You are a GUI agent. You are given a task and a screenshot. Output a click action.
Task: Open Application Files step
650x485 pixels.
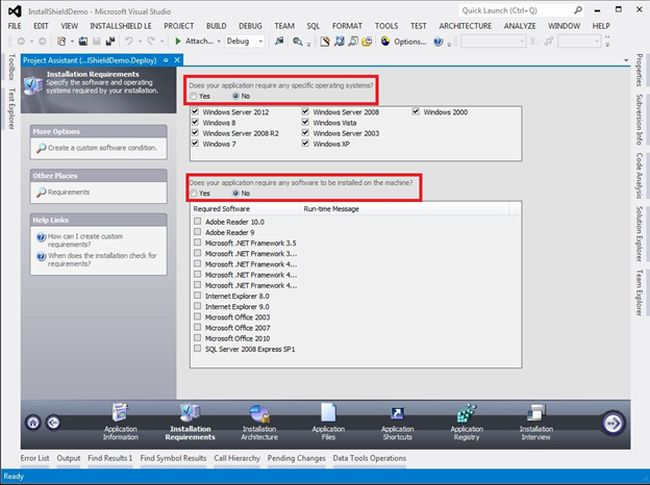[328, 422]
